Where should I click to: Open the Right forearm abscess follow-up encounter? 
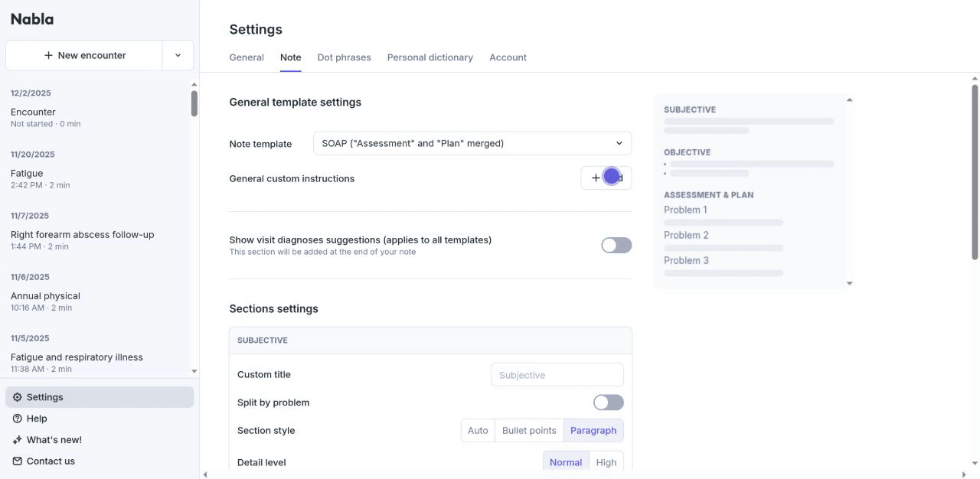tap(82, 235)
